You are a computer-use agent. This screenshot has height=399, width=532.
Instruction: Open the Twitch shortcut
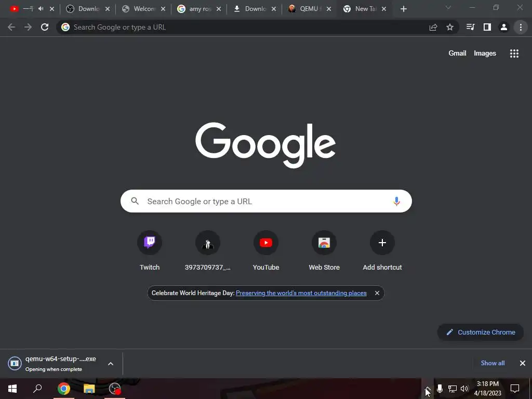150,251
